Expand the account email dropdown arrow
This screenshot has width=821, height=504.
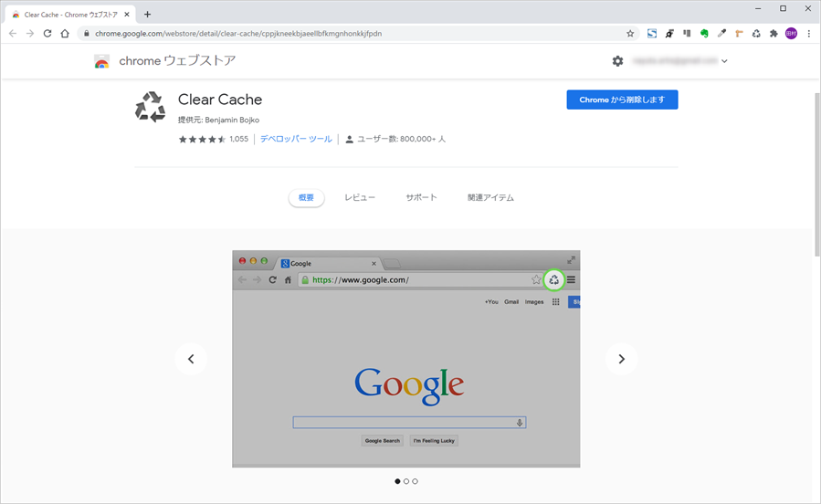point(725,61)
